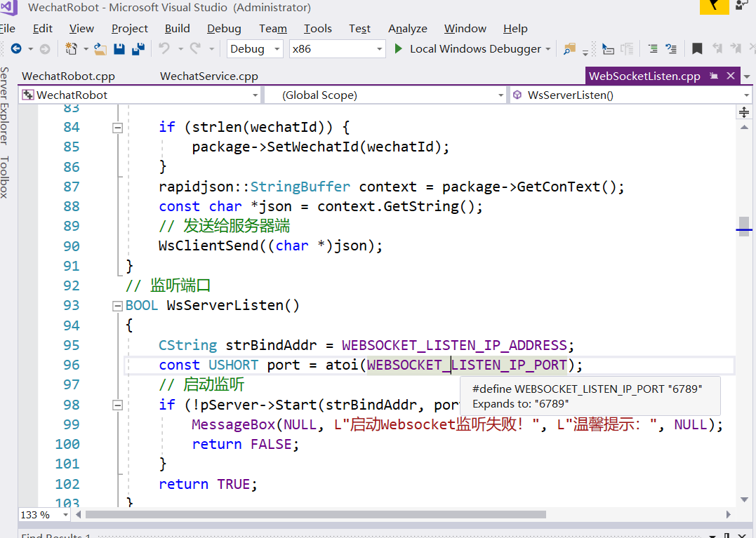Screen dimensions: 756x538
Task: Open the toolbar overflow options arrow
Action: click(x=585, y=53)
